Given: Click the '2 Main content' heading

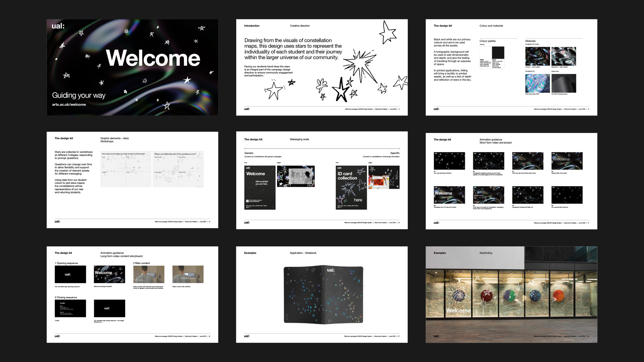Looking at the screenshot, I should click(141, 263).
